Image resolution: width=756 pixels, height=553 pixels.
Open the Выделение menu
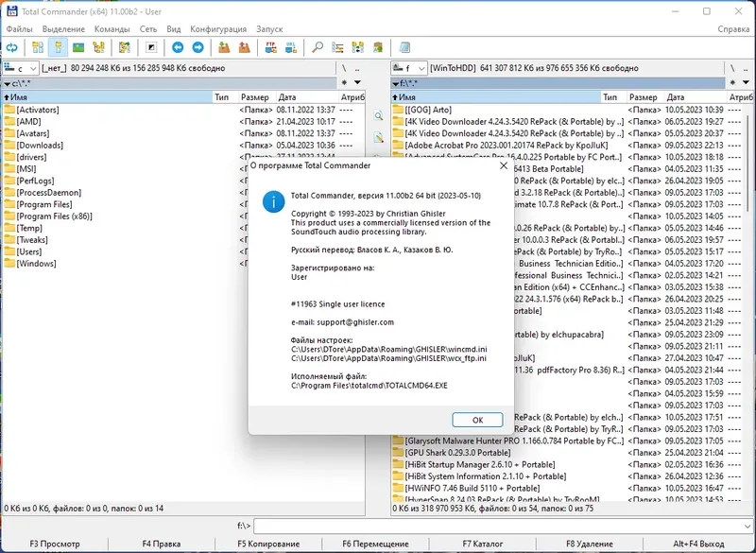point(63,29)
